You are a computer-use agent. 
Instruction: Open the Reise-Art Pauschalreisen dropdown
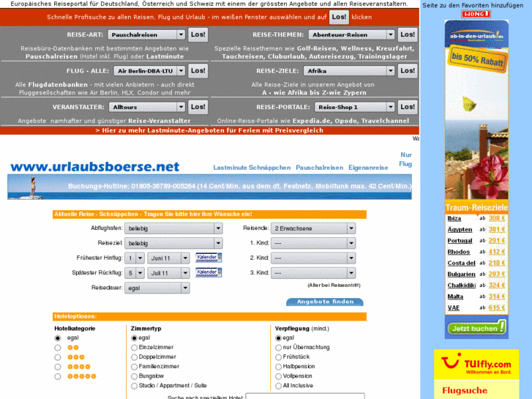pos(146,34)
